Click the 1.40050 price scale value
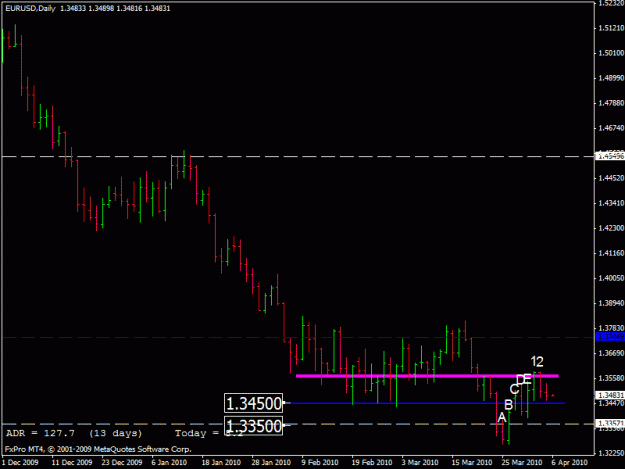Viewport: 625px width, 469px height. pyautogui.click(x=611, y=278)
